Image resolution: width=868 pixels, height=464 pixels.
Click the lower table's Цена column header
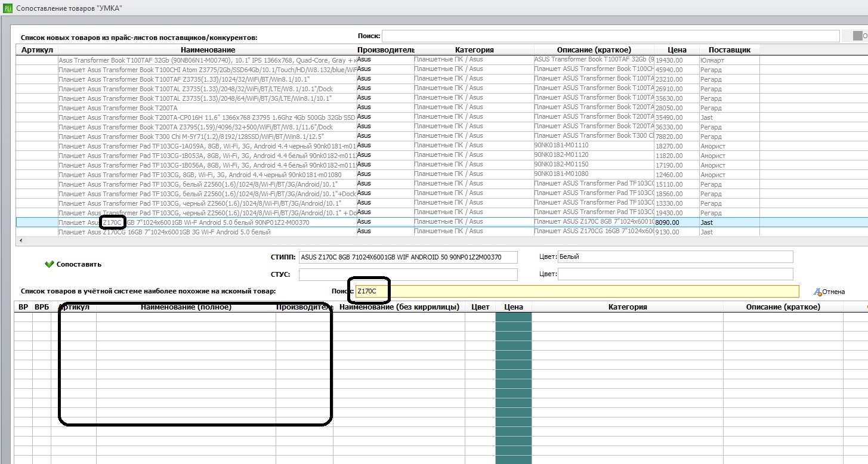[x=514, y=307]
